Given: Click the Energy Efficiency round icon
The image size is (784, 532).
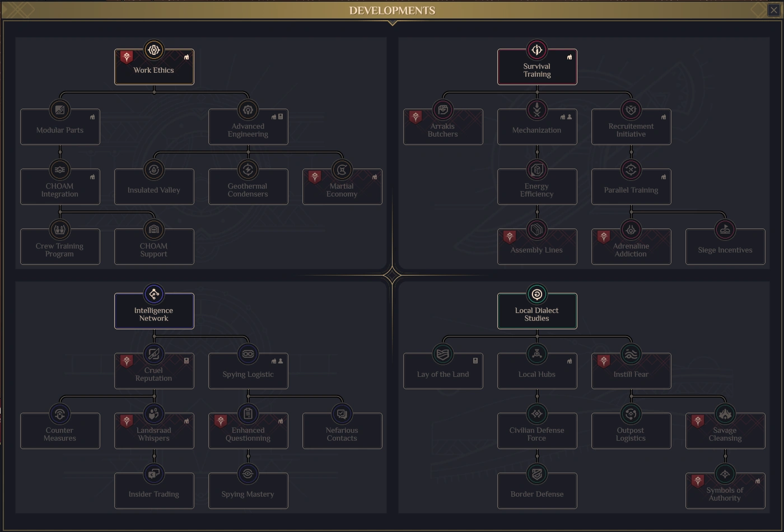Looking at the screenshot, I should [537, 170].
